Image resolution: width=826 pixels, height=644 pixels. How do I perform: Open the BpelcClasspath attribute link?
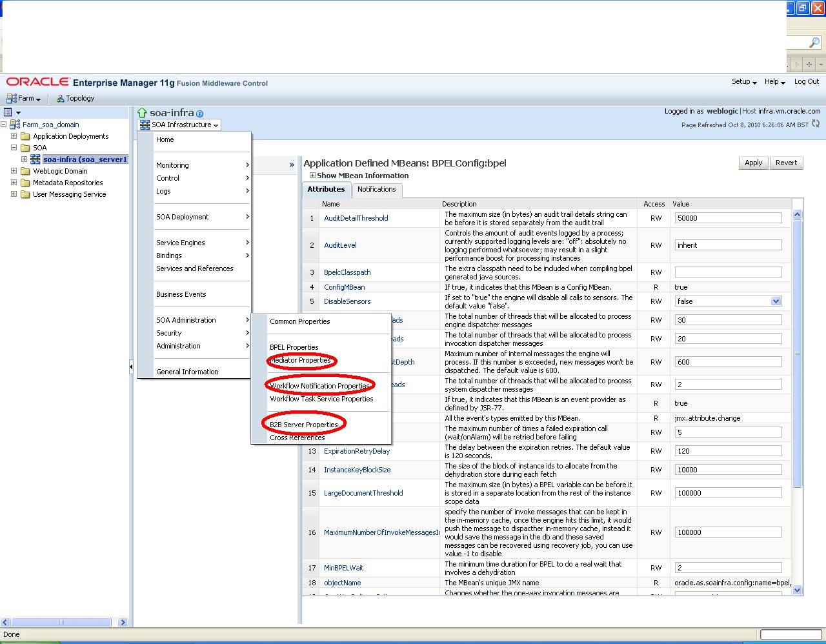tap(347, 272)
